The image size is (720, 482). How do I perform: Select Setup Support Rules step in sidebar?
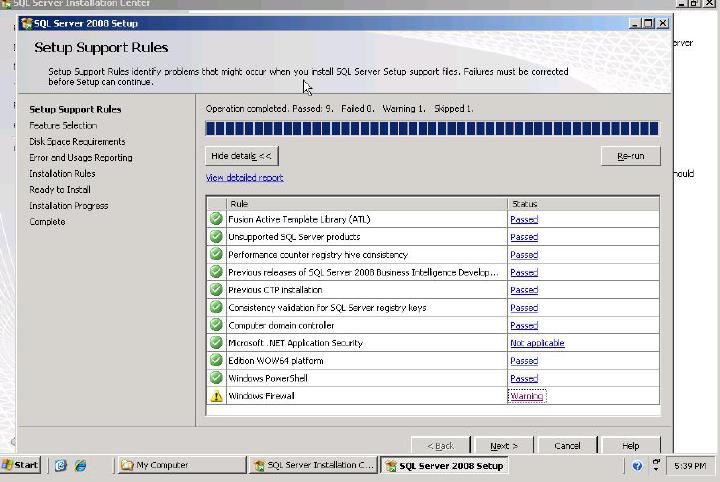click(x=75, y=109)
